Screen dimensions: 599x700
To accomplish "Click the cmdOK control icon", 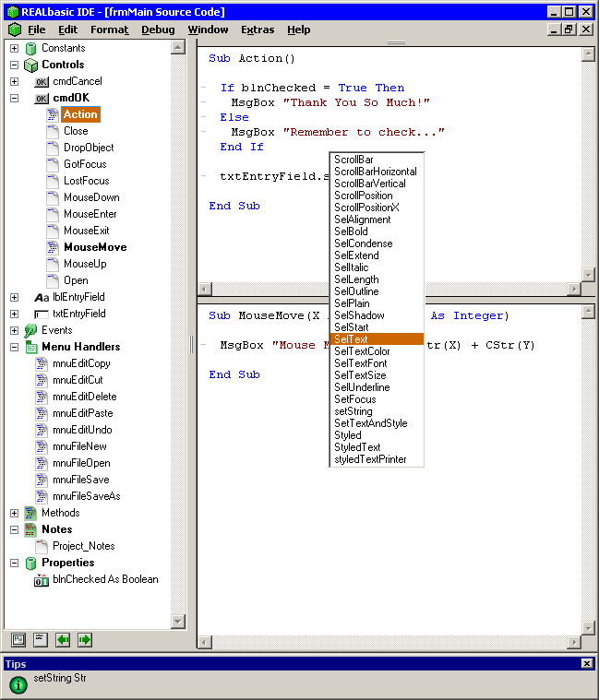I will 42,98.
